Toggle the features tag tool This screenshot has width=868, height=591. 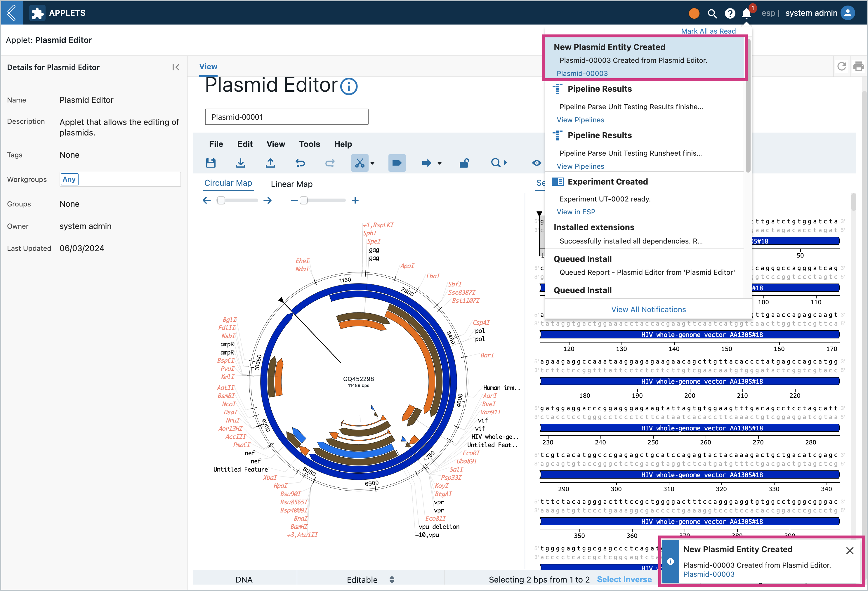pyautogui.click(x=397, y=163)
